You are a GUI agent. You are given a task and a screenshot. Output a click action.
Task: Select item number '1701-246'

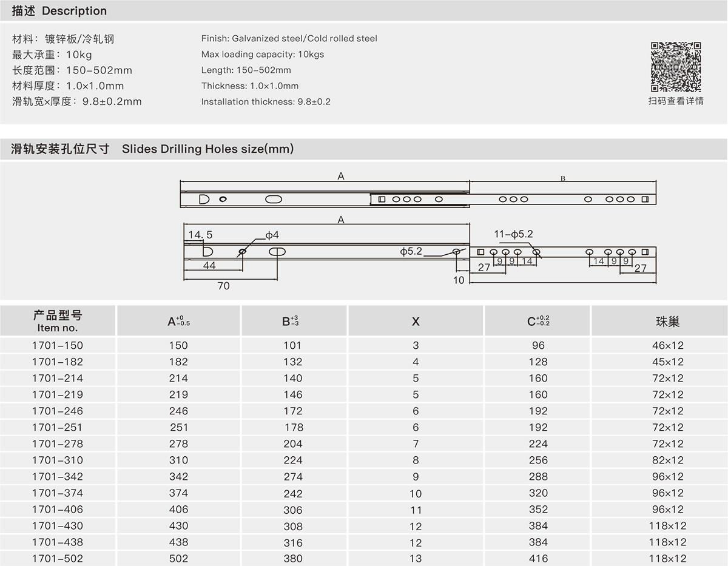coord(58,411)
